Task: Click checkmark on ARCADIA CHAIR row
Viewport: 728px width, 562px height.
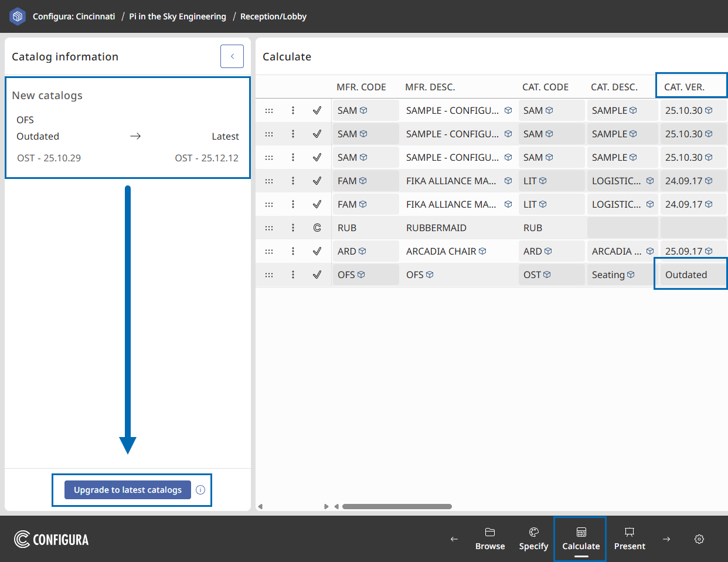Action: pyautogui.click(x=317, y=251)
